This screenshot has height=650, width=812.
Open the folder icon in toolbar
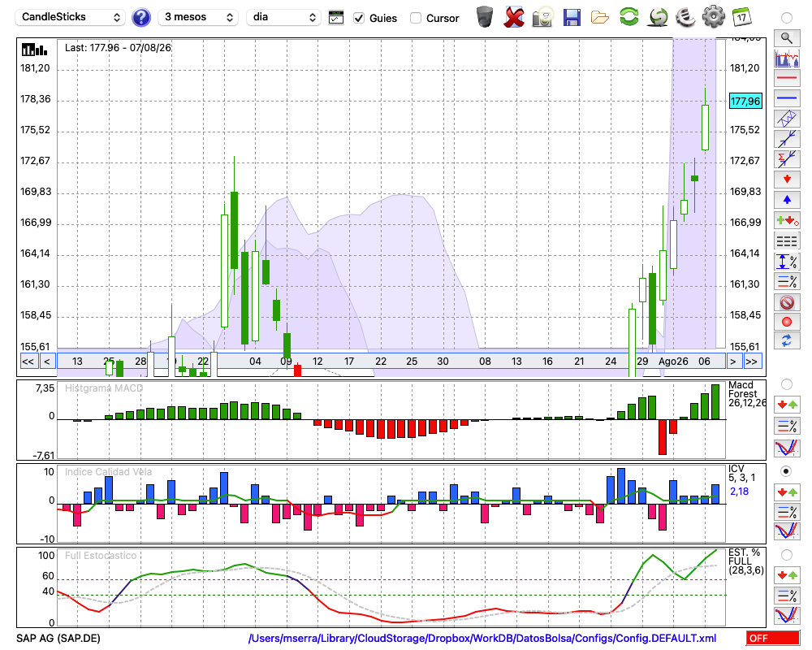(x=600, y=18)
